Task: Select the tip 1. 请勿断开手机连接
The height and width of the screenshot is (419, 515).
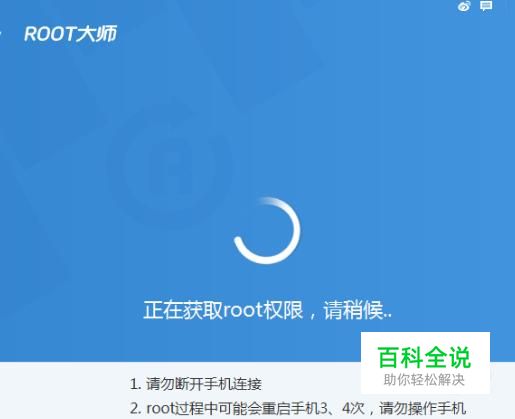Action: coord(196,384)
